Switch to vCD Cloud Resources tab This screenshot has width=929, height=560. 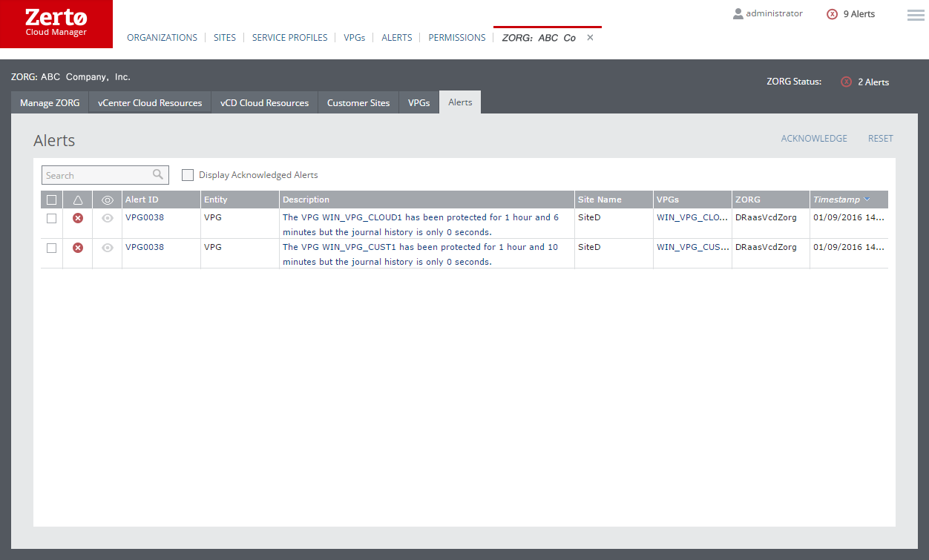[x=265, y=102]
